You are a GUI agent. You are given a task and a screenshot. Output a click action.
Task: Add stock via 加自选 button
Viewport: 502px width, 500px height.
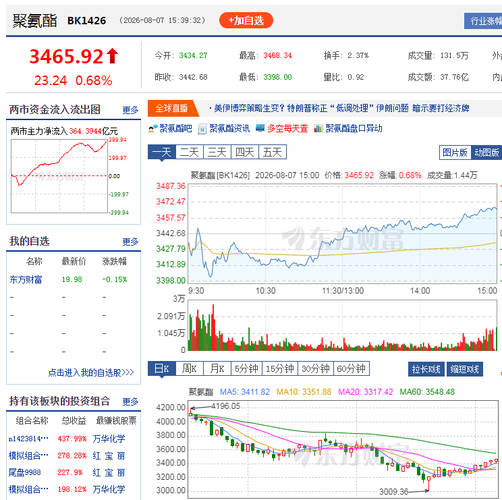[246, 21]
